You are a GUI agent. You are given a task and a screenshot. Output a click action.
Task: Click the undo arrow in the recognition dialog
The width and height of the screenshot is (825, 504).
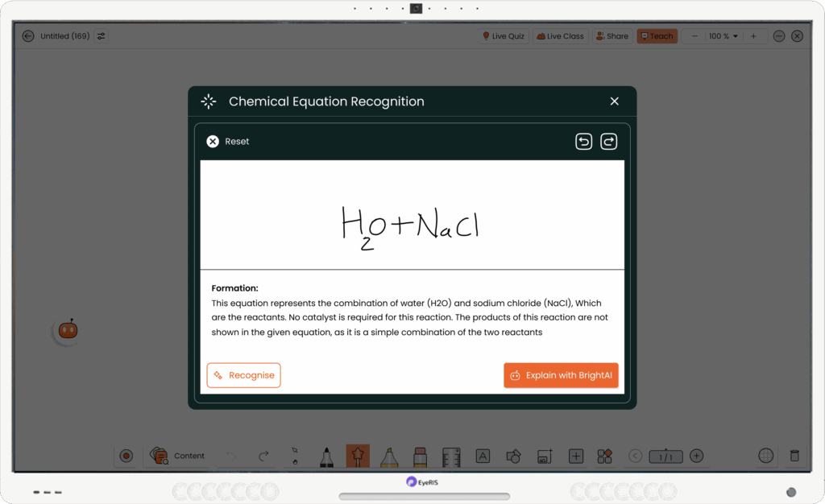(583, 142)
